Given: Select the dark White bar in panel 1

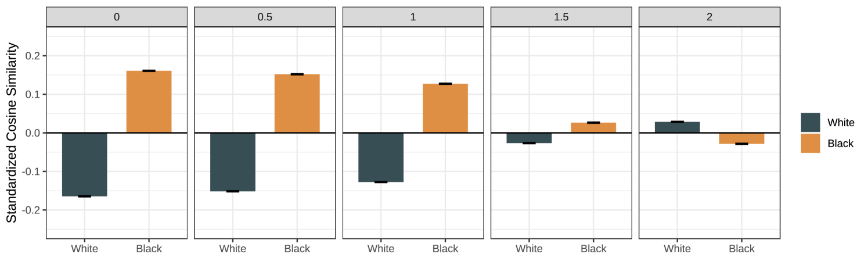Looking at the screenshot, I should click(x=381, y=158).
